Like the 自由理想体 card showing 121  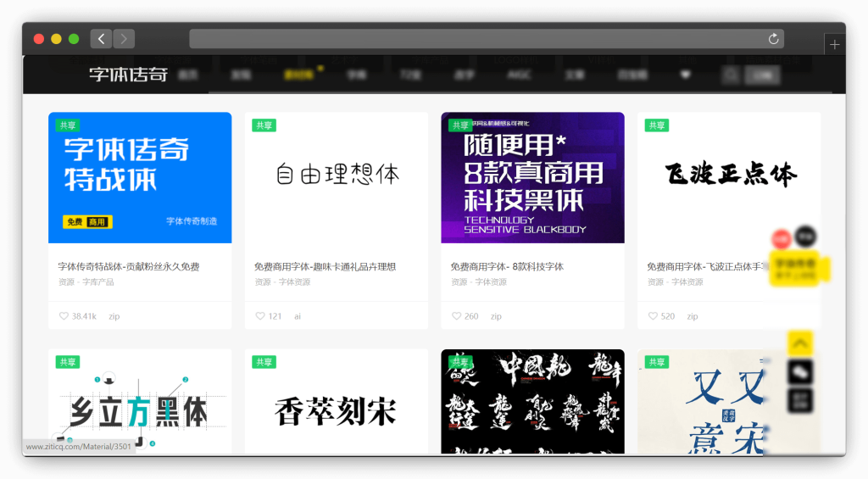coord(260,316)
